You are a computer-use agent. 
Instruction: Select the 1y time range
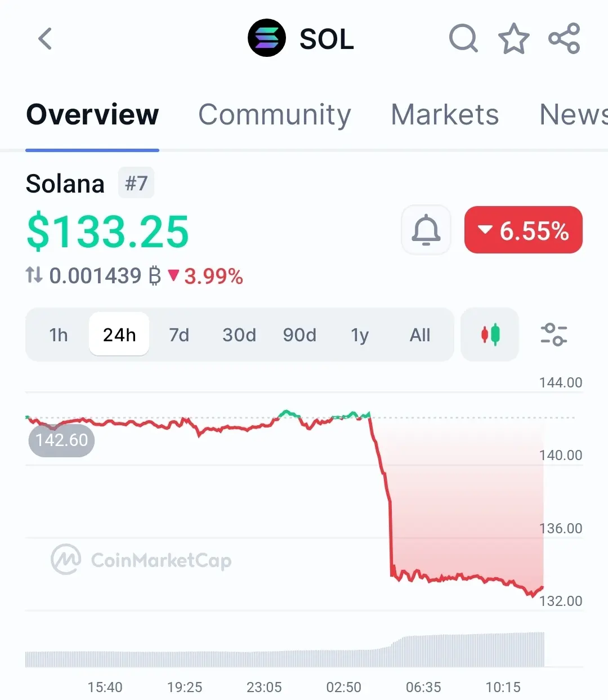point(360,335)
